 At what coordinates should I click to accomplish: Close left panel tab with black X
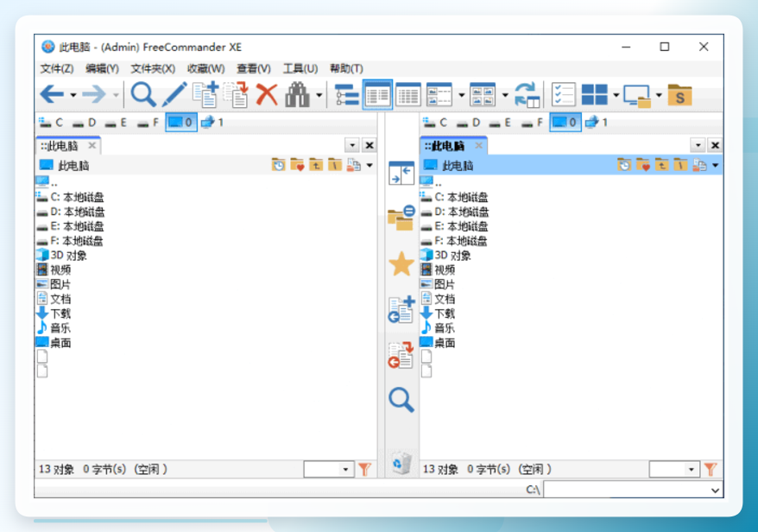370,145
